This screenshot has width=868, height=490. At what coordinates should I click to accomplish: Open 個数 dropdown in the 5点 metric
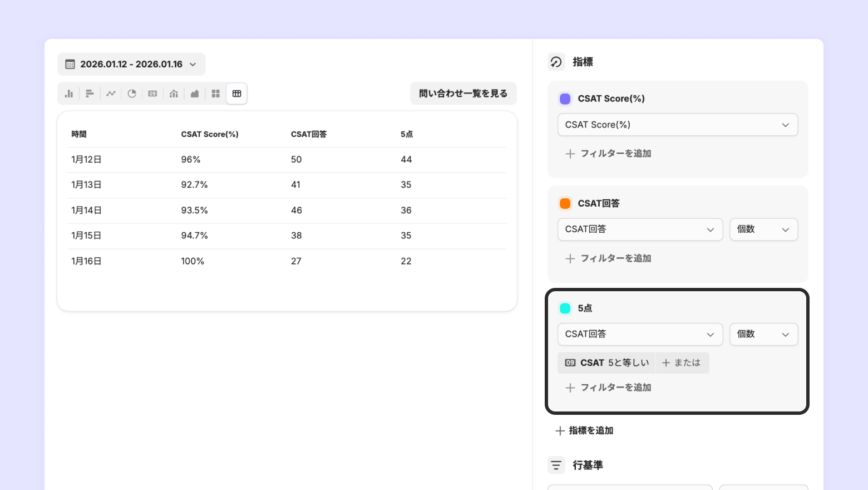tap(763, 334)
